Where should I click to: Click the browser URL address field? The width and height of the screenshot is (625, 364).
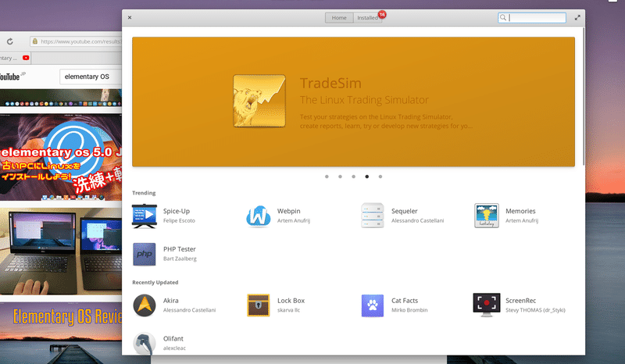coord(76,41)
